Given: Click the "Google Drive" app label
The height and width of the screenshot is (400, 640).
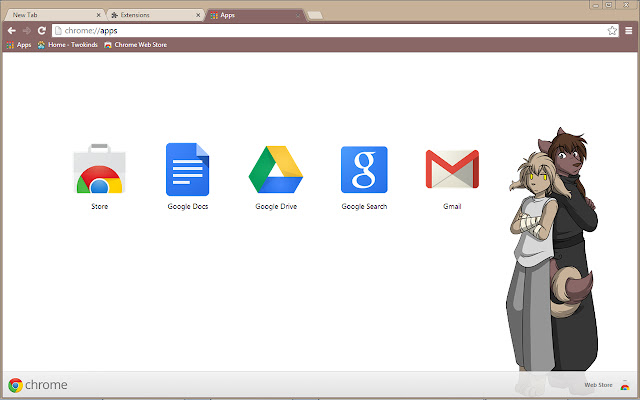Looking at the screenshot, I should (x=276, y=207).
